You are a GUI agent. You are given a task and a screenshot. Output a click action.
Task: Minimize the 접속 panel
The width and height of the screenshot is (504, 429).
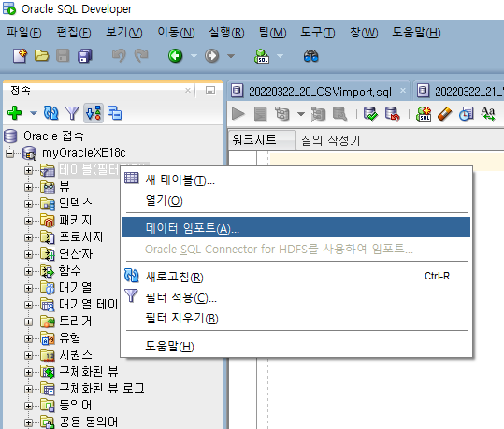pos(210,91)
